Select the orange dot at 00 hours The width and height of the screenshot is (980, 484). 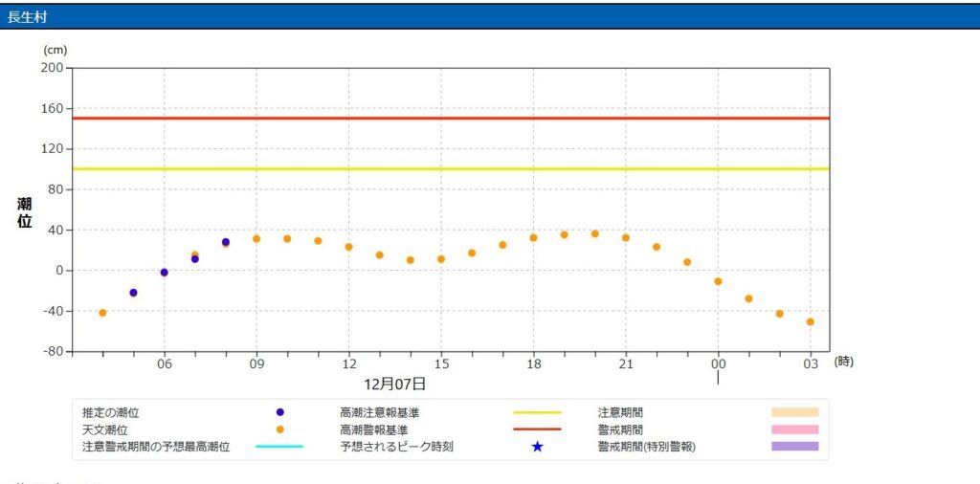[x=718, y=281]
